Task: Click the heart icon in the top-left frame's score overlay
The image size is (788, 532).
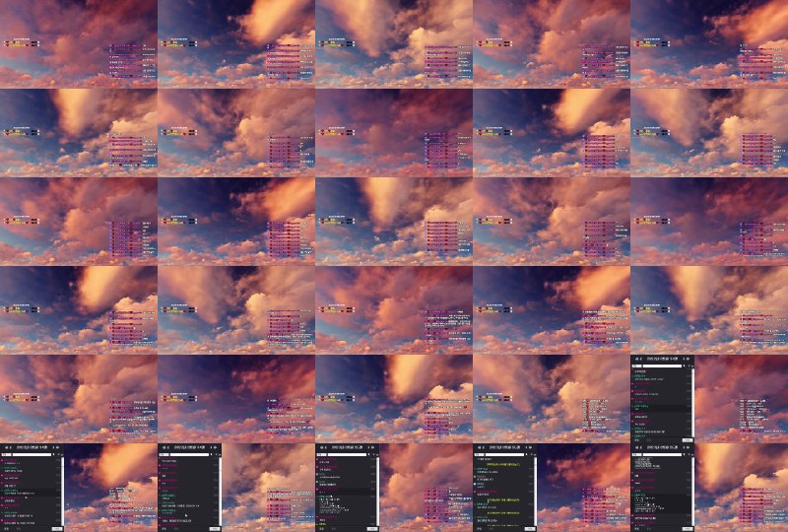Action: (x=6, y=43)
